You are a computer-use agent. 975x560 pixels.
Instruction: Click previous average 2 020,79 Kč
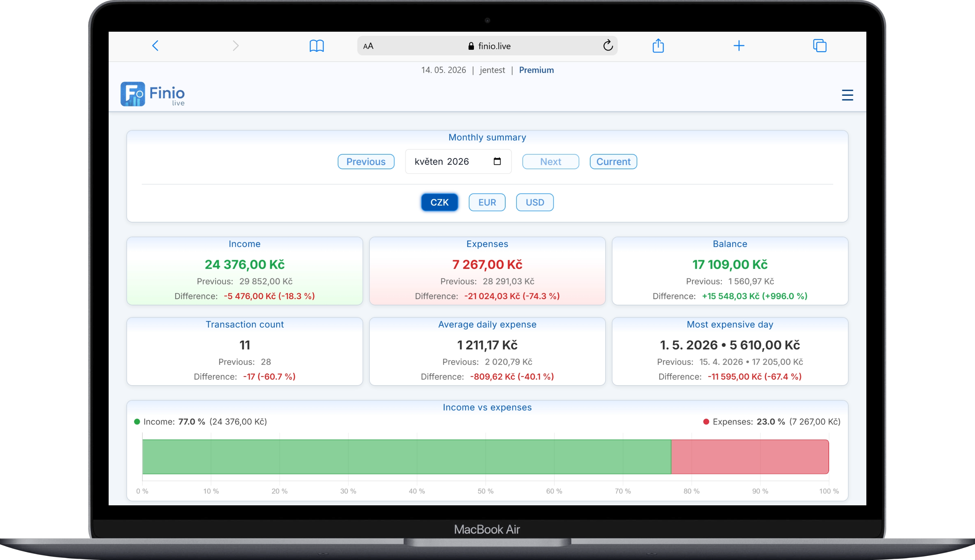click(508, 362)
